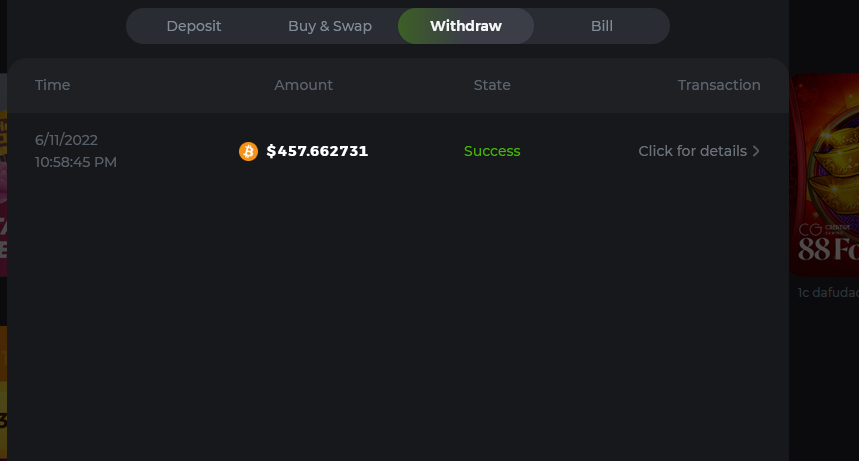Screen dimensions: 859x461
Task: Click the Time column header
Action: pos(52,85)
